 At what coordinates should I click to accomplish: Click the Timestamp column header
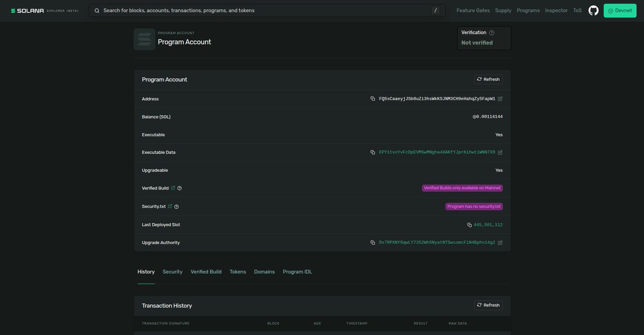point(357,323)
